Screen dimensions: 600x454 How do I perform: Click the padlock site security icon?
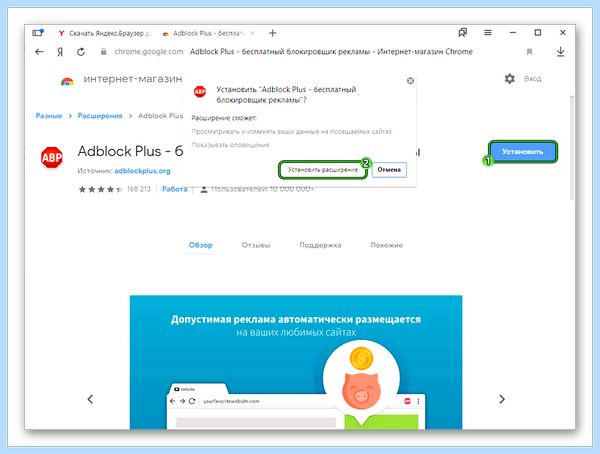tap(103, 52)
